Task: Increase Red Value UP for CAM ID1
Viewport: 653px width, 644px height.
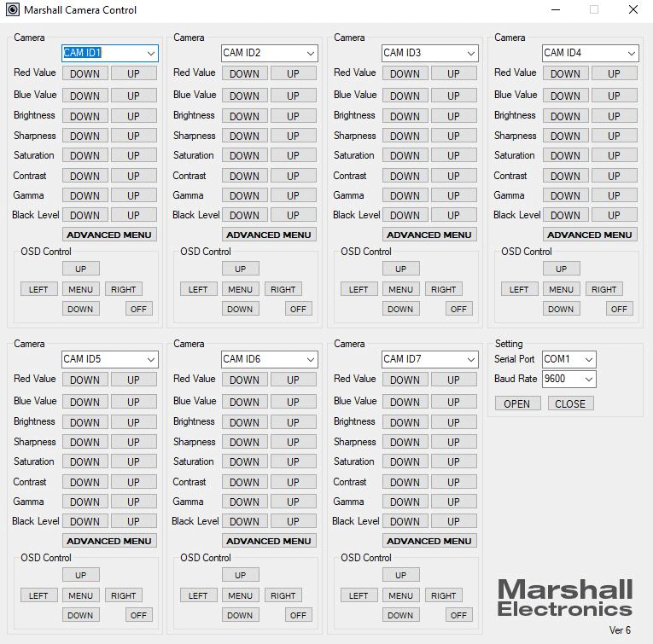Action: (x=134, y=73)
